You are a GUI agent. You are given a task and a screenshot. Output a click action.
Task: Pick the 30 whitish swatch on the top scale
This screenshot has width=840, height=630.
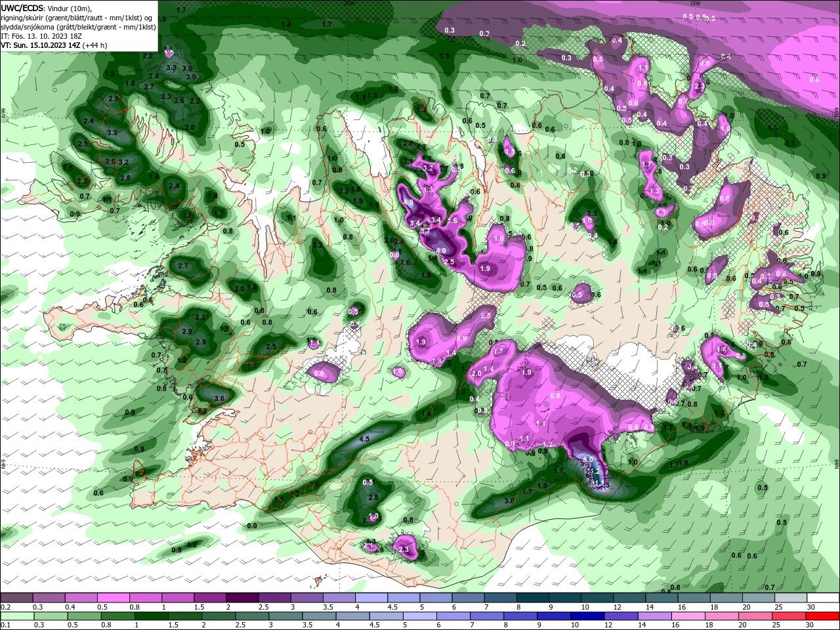[x=824, y=598]
